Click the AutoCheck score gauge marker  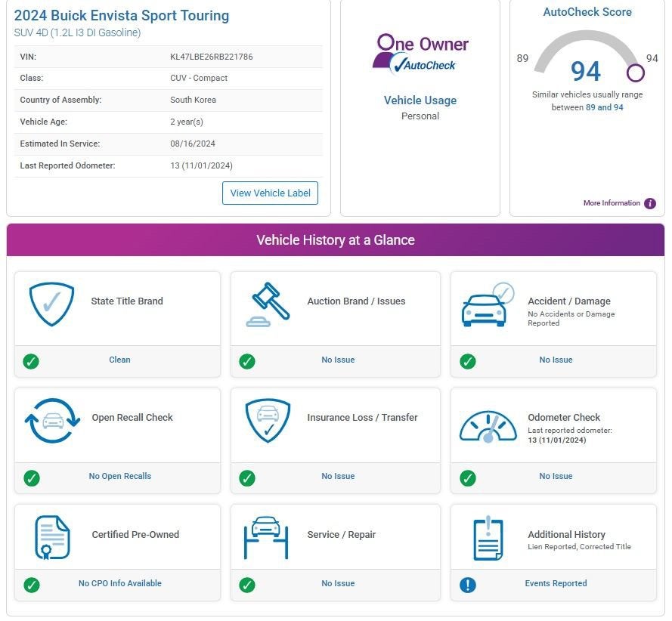pos(635,73)
